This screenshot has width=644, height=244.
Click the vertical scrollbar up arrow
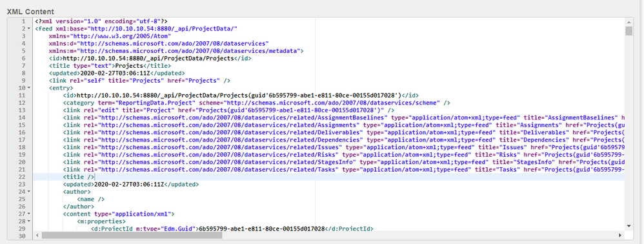point(629,22)
